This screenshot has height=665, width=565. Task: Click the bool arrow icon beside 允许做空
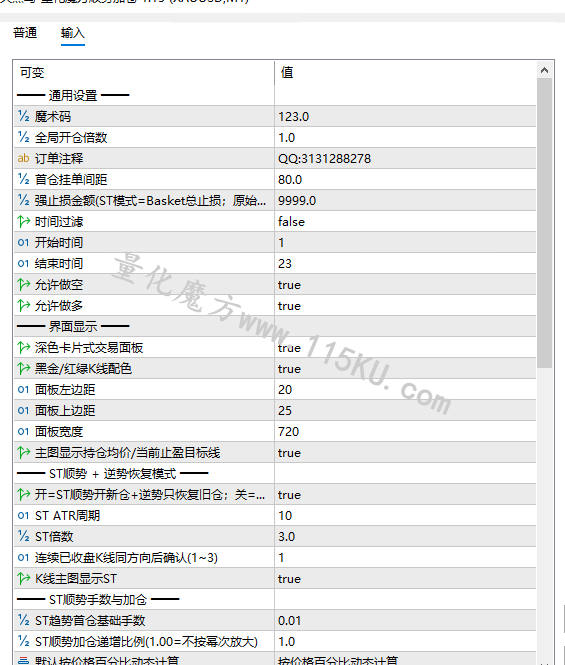[23, 285]
